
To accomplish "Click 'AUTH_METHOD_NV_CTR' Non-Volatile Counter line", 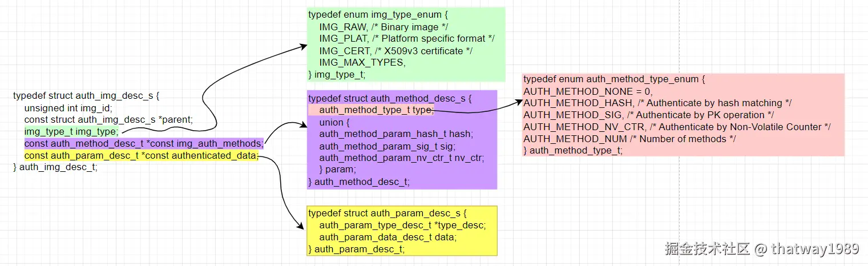I will (x=677, y=127).
